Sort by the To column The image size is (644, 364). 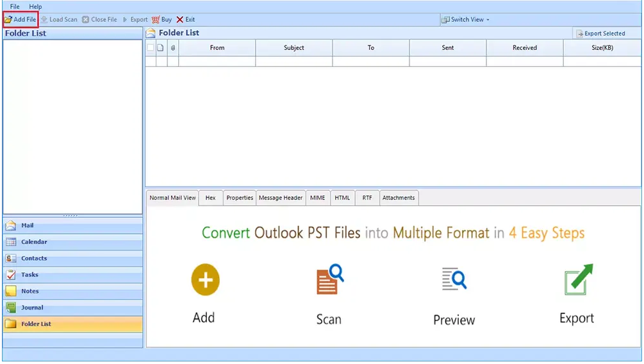371,47
